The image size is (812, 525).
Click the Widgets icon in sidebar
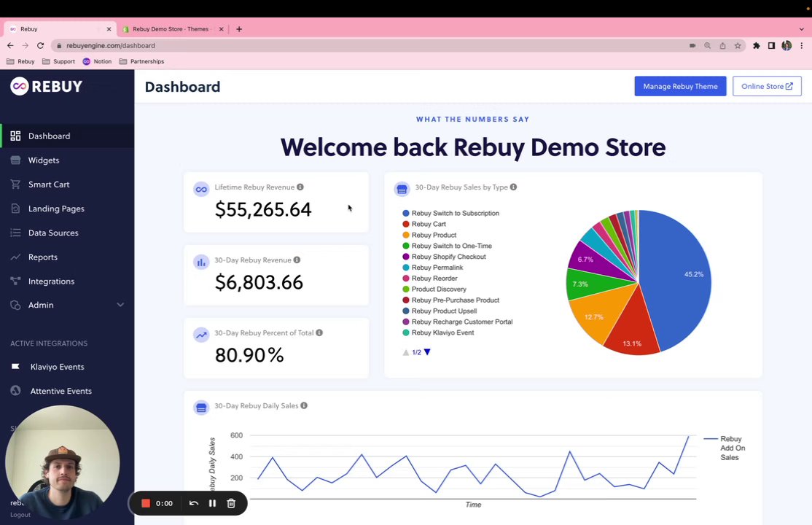15,160
